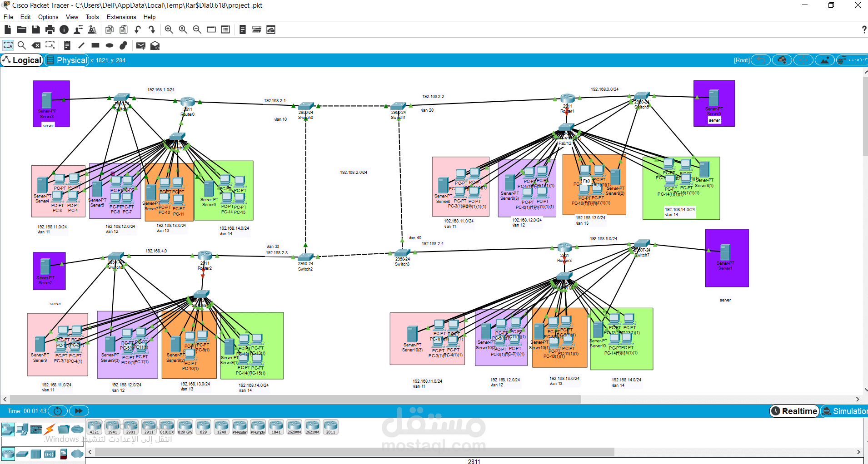Open the drawing palette window icon
Screen dimensions: 868x464
[211, 30]
